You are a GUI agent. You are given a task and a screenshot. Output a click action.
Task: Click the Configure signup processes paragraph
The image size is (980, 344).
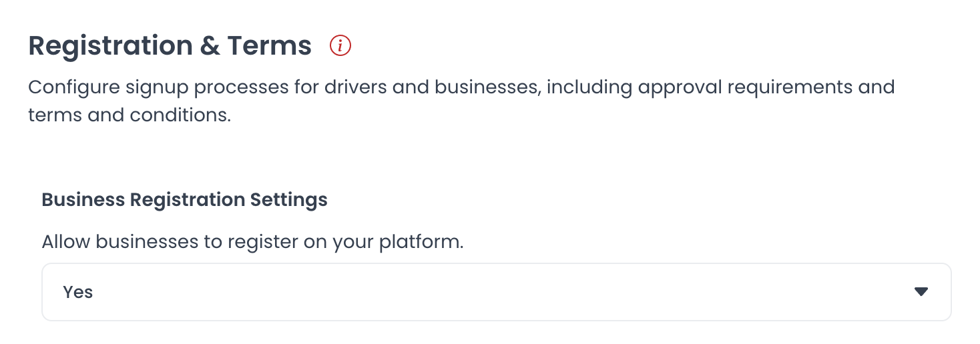[461, 101]
